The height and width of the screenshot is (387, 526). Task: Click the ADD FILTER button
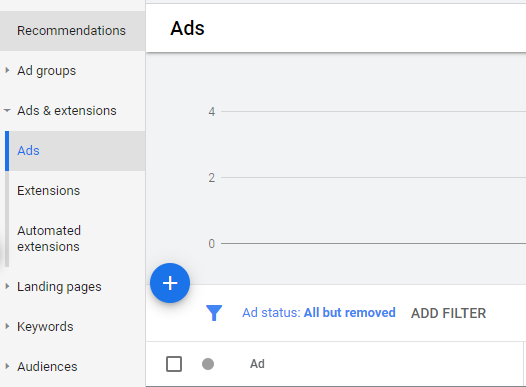[x=449, y=313]
